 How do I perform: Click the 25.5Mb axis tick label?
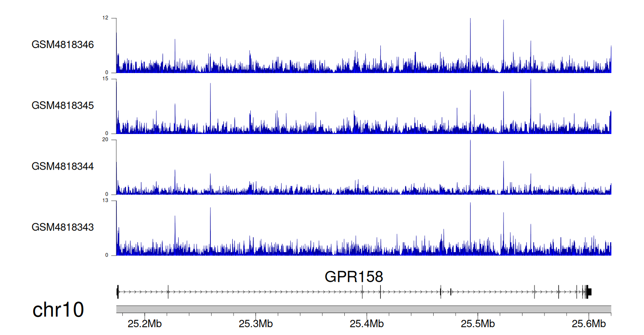pyautogui.click(x=477, y=323)
